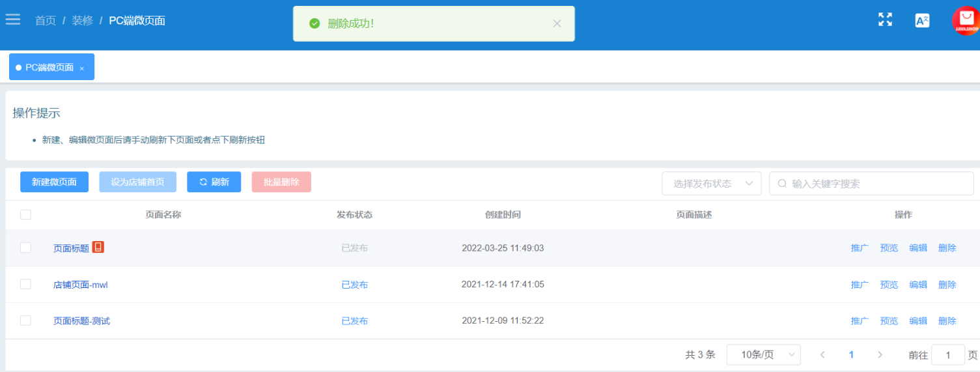Click the 前往 page number input

pyautogui.click(x=948, y=355)
